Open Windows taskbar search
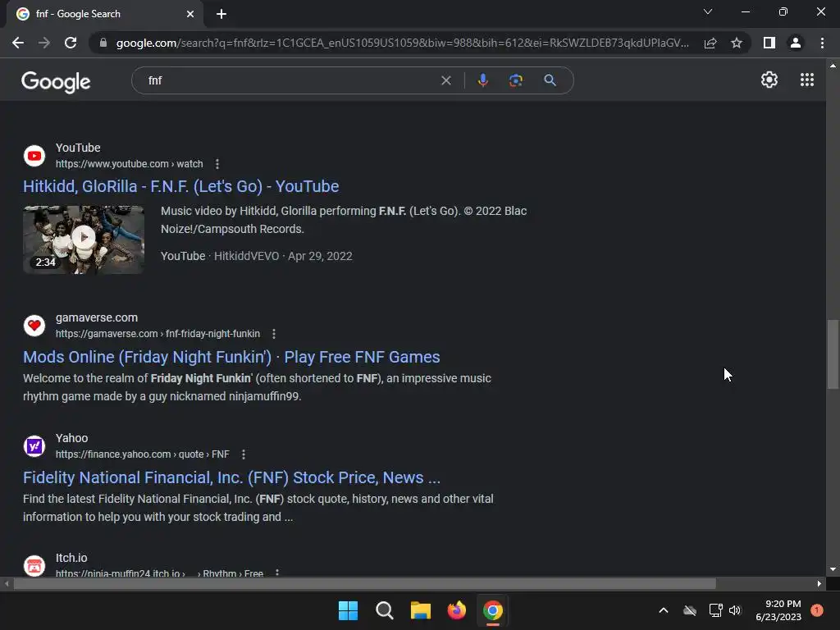Screen dimensions: 840x630 384,610
